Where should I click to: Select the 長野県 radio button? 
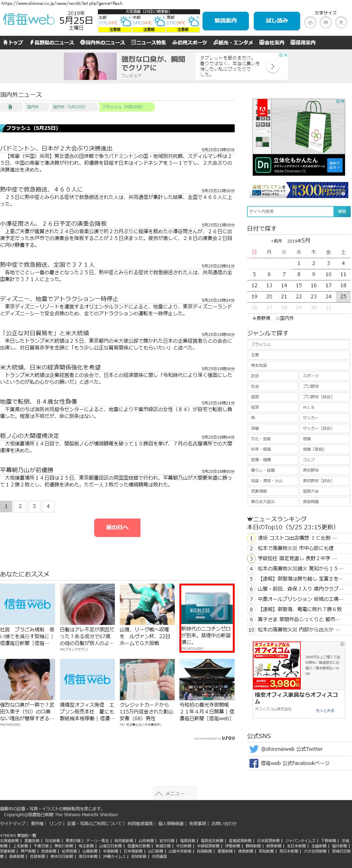[x=254, y=318]
